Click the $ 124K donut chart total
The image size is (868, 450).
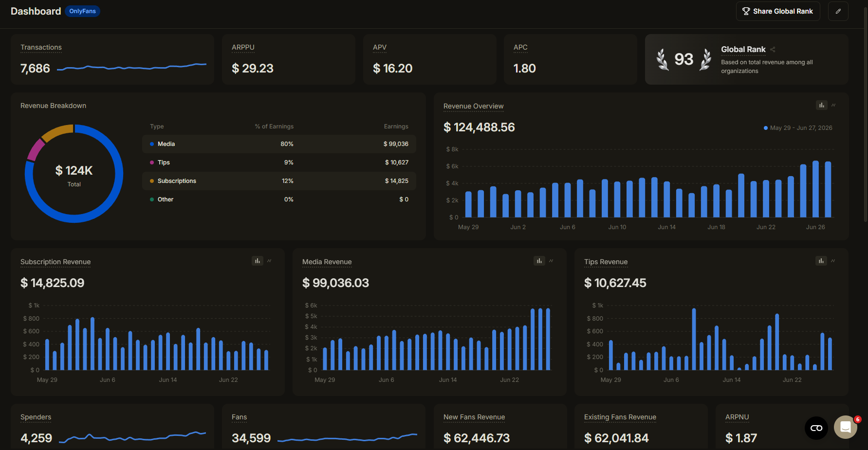74,171
